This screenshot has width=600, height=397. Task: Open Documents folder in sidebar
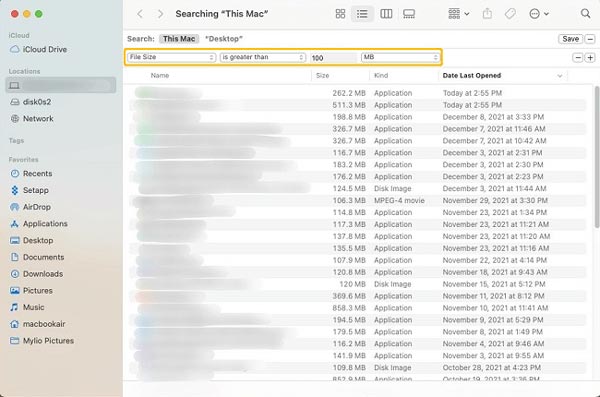[37, 257]
